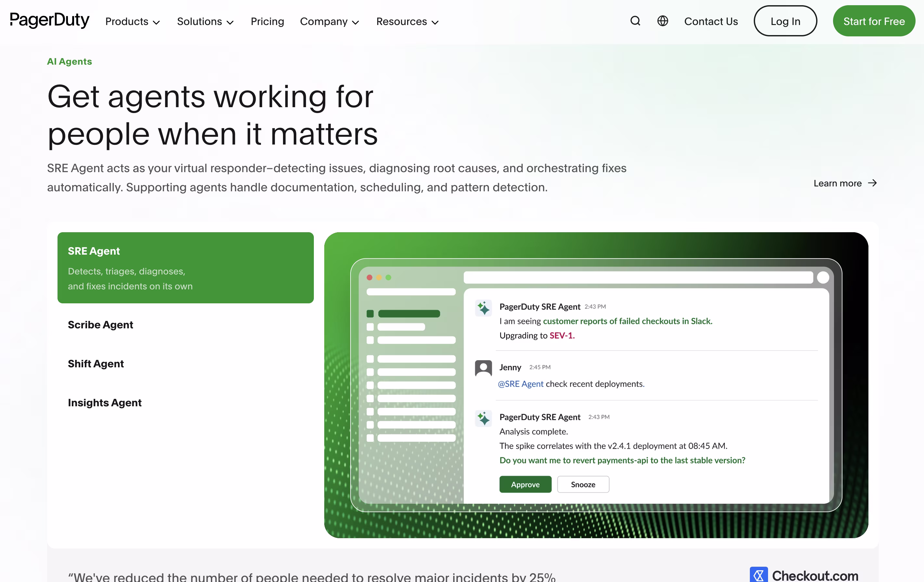The width and height of the screenshot is (924, 582).
Task: Go to the Pricing page
Action: pyautogui.click(x=267, y=21)
